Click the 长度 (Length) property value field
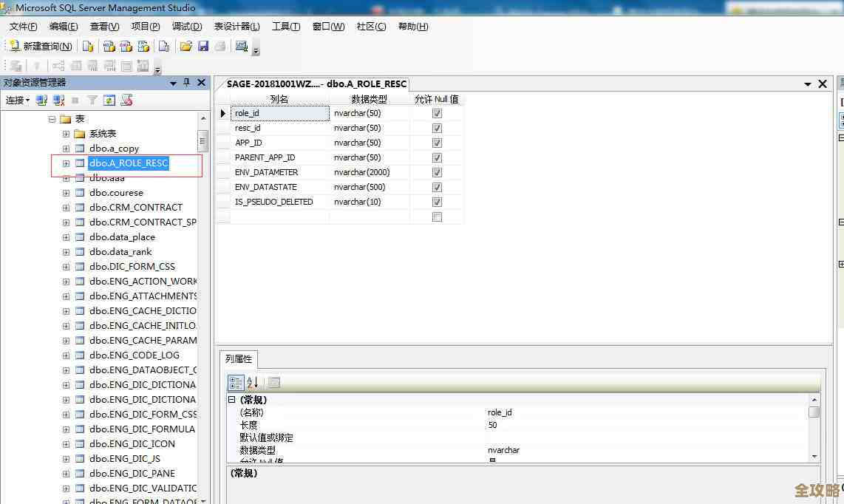Screen dimensions: 844x504 click(643, 425)
